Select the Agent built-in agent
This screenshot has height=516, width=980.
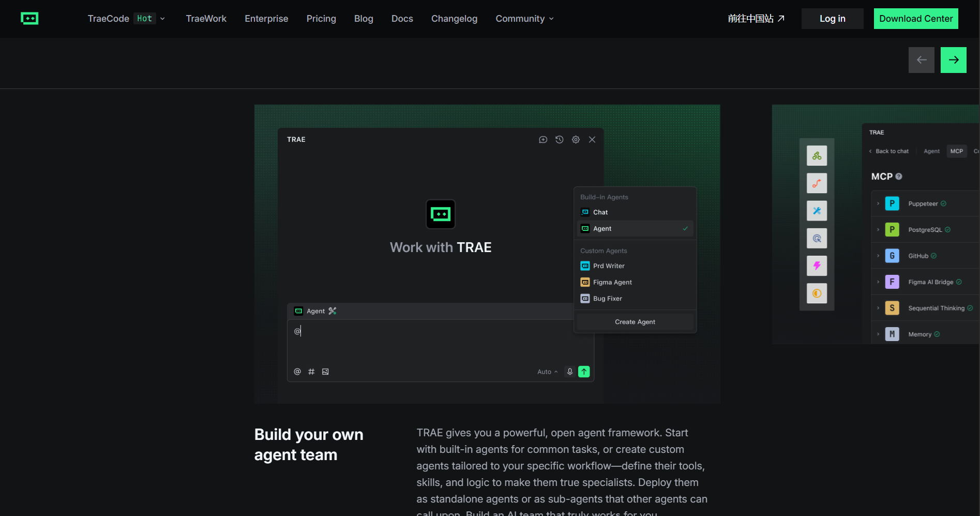(x=635, y=229)
